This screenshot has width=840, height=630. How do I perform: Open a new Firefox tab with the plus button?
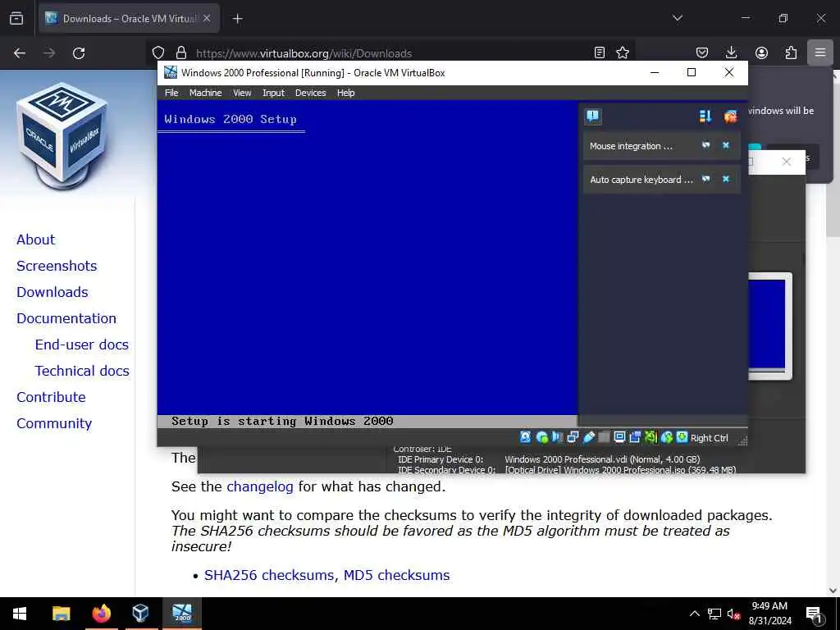(x=237, y=19)
